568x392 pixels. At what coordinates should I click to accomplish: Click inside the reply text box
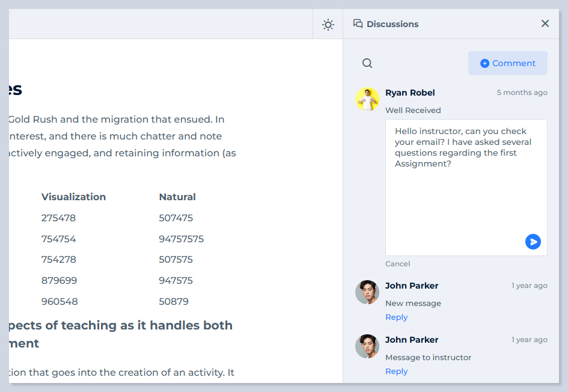tap(466, 192)
